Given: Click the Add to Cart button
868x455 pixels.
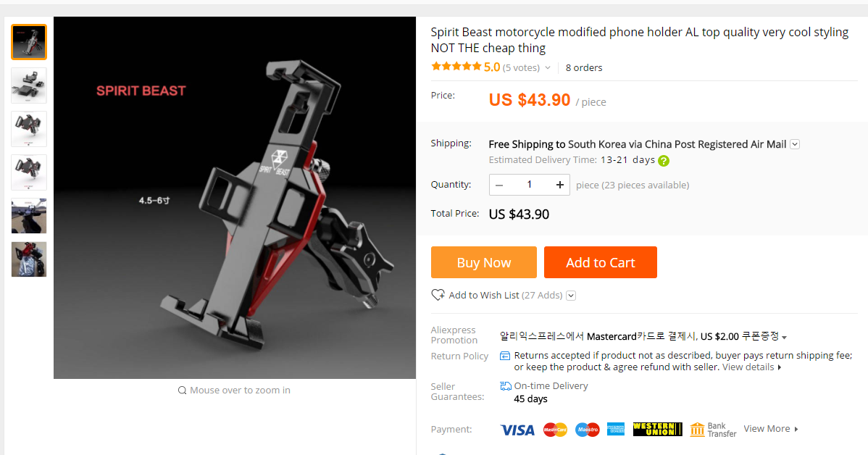Looking at the screenshot, I should click(601, 262).
